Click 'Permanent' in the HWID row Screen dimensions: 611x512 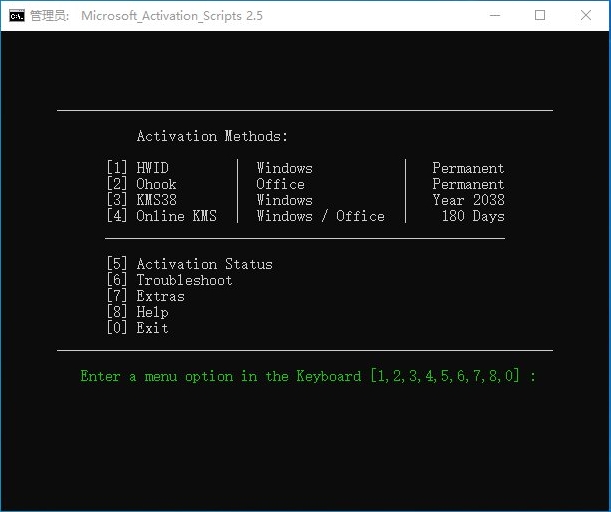click(x=468, y=168)
